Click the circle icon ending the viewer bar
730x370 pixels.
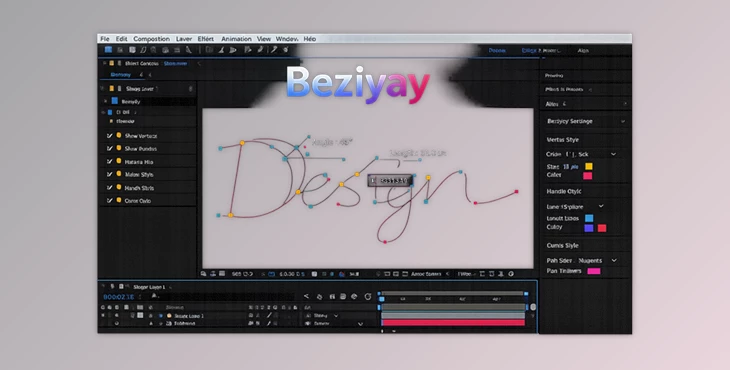(x=511, y=274)
